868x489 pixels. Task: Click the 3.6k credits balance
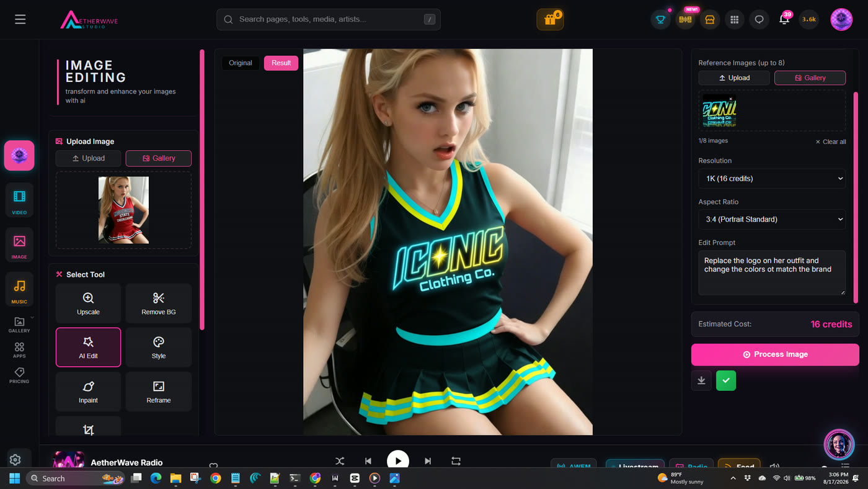(809, 19)
